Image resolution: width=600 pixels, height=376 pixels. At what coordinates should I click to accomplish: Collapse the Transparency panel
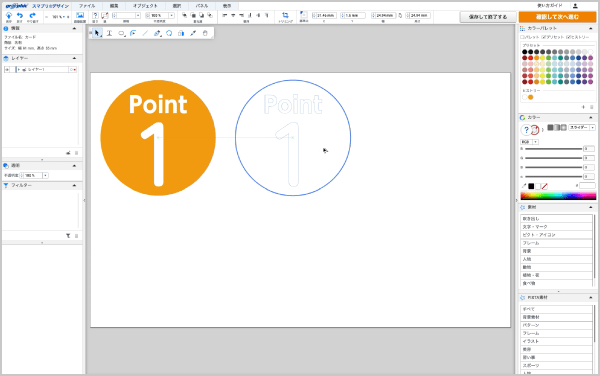point(74,166)
